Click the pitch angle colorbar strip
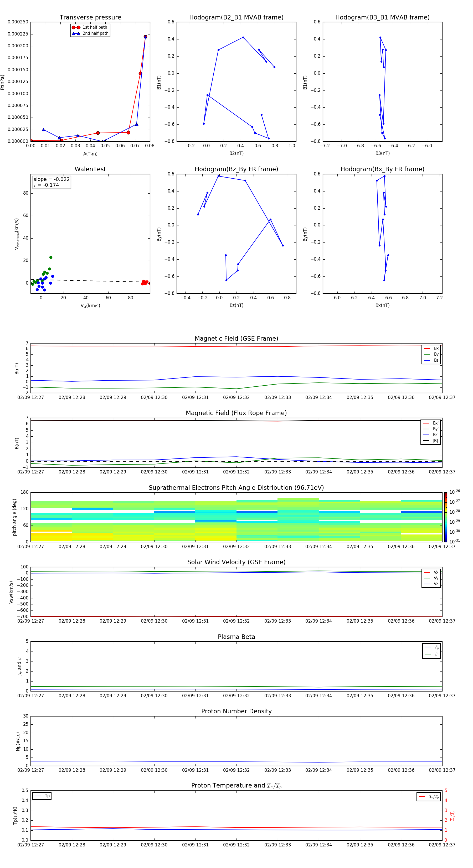Image resolution: width=473 pixels, height=868 pixels. (x=446, y=517)
